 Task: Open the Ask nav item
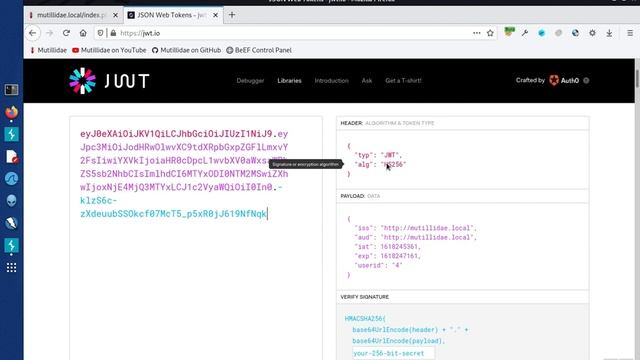pyautogui.click(x=367, y=81)
